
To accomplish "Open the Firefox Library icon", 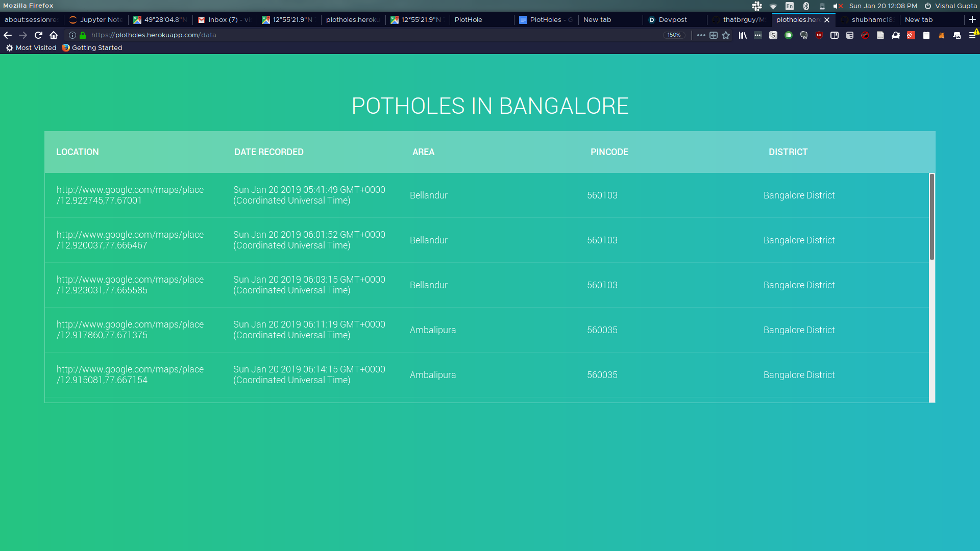I will click(x=743, y=35).
